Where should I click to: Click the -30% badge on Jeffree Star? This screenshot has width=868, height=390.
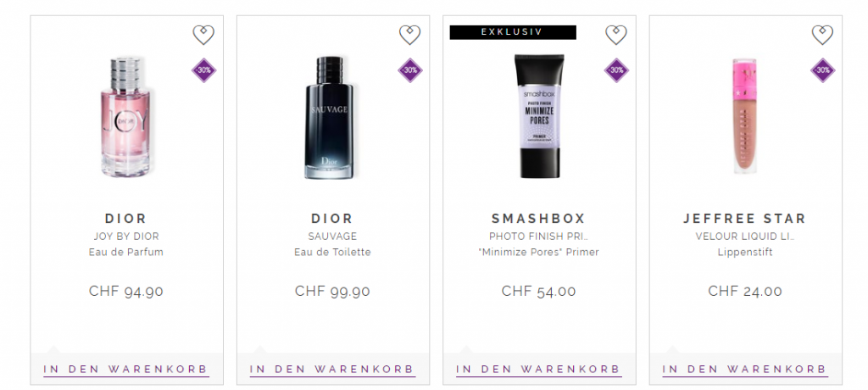tap(822, 70)
